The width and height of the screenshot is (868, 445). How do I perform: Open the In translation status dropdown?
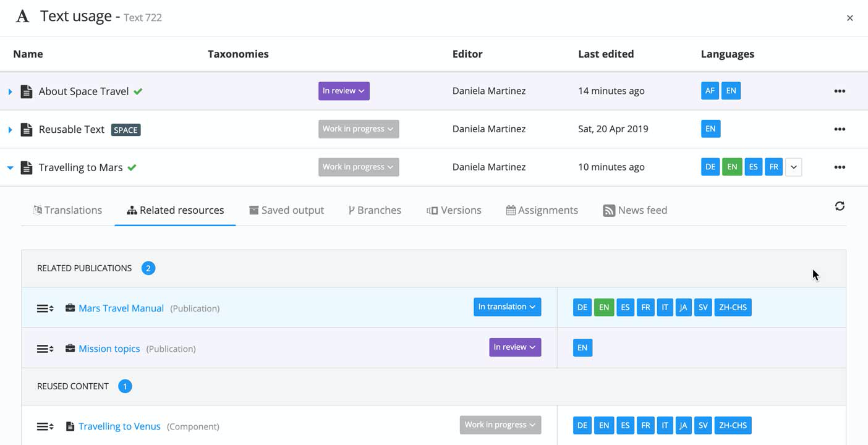(x=507, y=307)
